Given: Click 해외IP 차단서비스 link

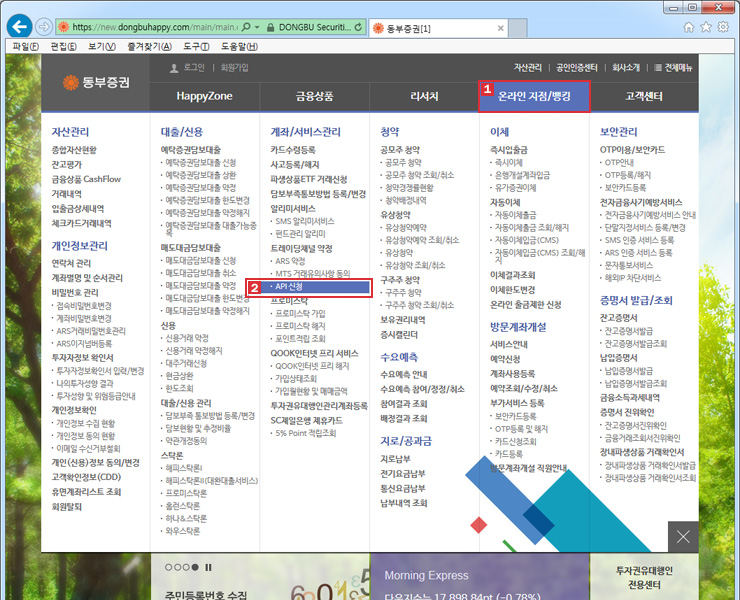Looking at the screenshot, I should pyautogui.click(x=633, y=279).
